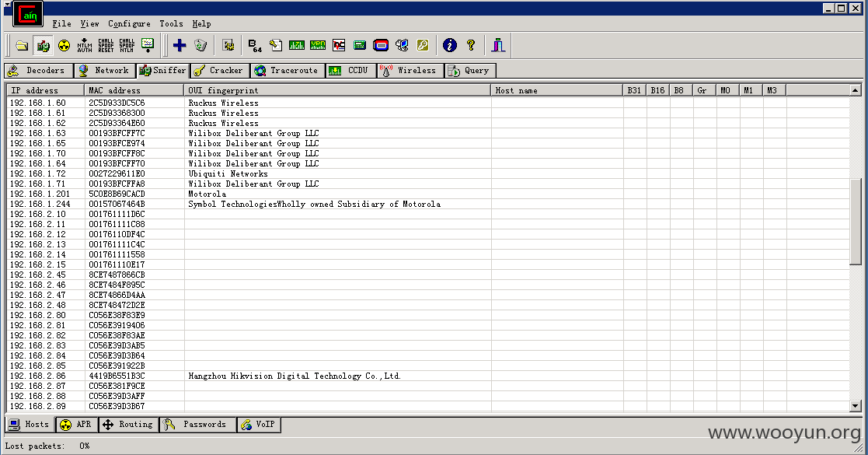This screenshot has width=868, height=455.
Task: Sort by the MAC address column header
Action: point(134,90)
